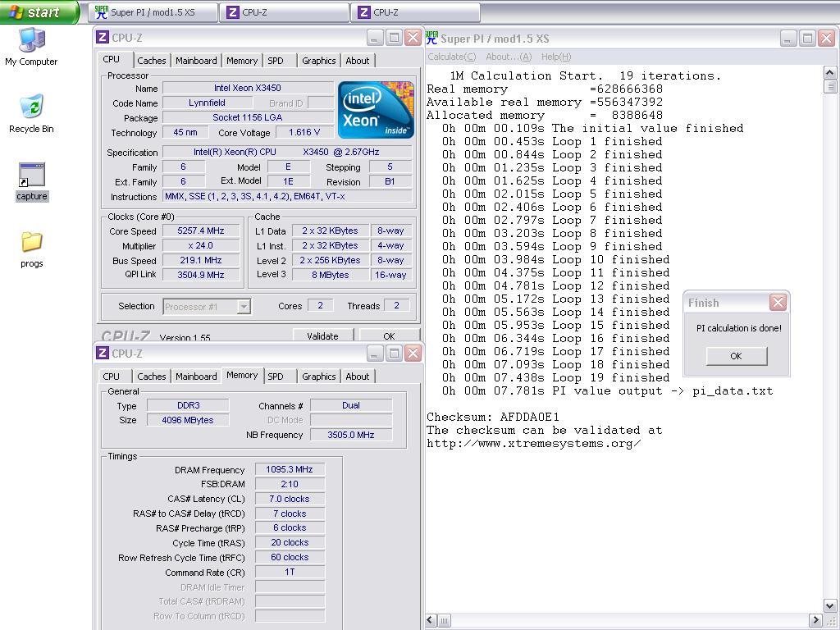
Task: Open the Caches tab in the upper CPU-Z window
Action: pos(152,61)
